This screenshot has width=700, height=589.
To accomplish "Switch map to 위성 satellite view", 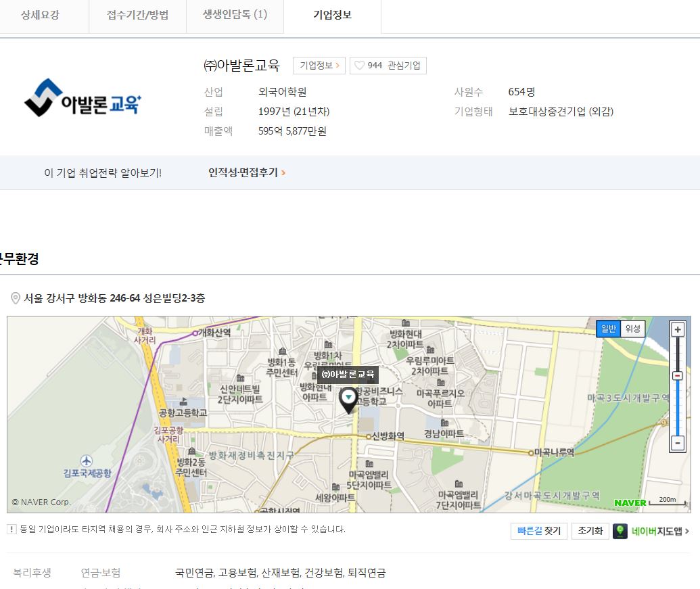I will 632,329.
